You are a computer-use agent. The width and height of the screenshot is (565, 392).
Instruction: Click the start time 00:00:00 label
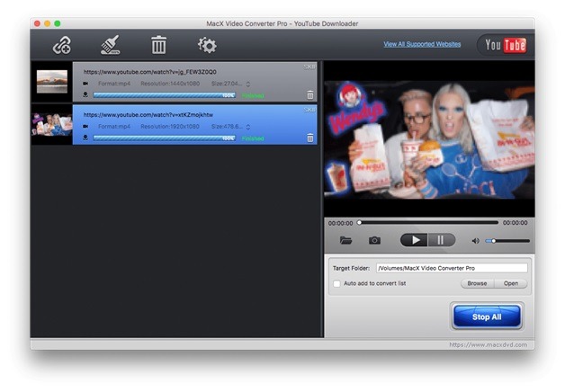pos(340,223)
